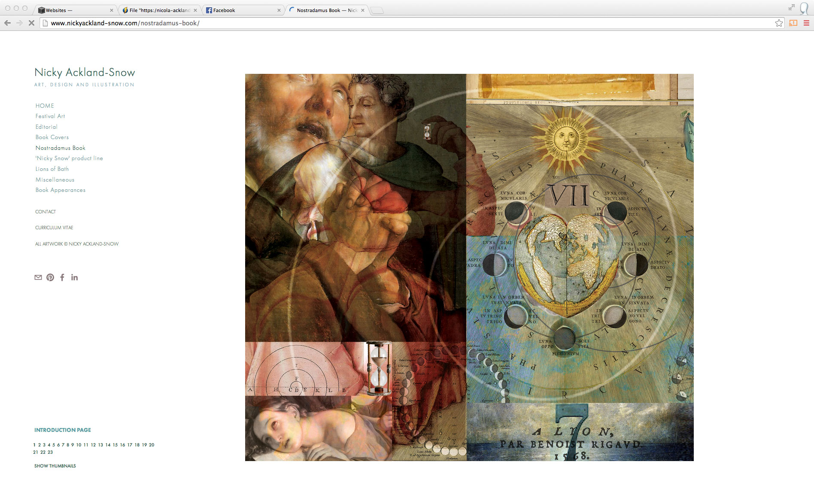
Task: Close the Websites tab
Action: [x=111, y=10]
